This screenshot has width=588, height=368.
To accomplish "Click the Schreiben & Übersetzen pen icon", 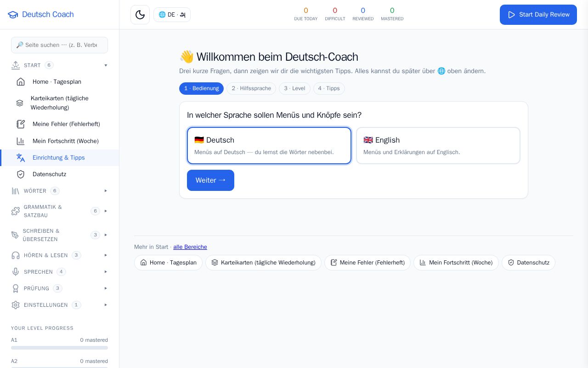I will pos(15,235).
